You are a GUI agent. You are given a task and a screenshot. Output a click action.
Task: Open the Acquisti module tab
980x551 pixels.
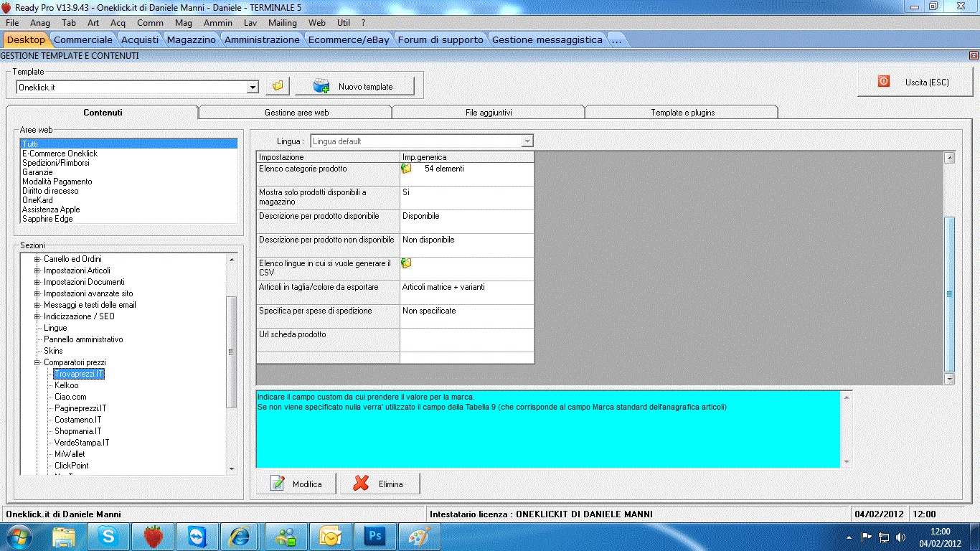pos(140,40)
